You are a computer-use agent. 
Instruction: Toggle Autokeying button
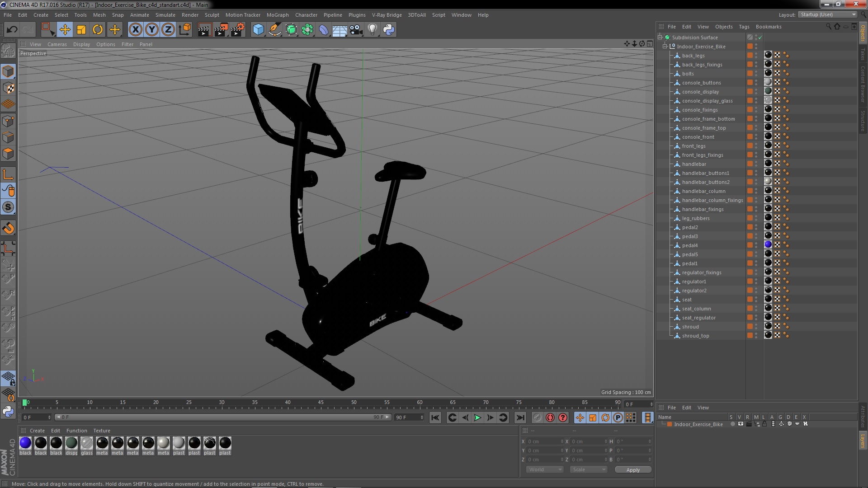(550, 418)
